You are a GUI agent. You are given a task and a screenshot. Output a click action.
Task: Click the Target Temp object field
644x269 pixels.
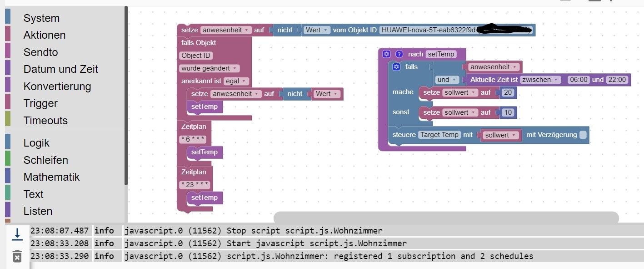point(440,135)
